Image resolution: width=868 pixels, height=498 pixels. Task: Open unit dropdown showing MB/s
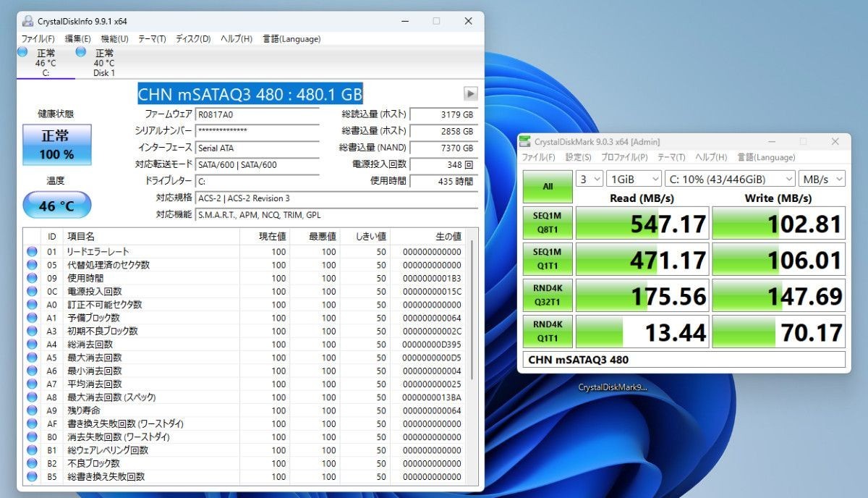click(x=821, y=179)
